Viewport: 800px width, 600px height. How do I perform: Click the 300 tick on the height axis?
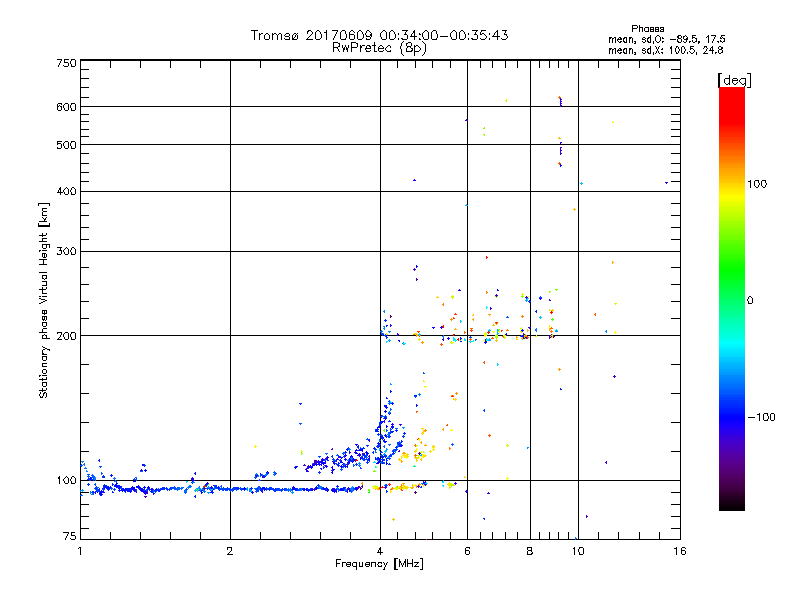(66, 252)
